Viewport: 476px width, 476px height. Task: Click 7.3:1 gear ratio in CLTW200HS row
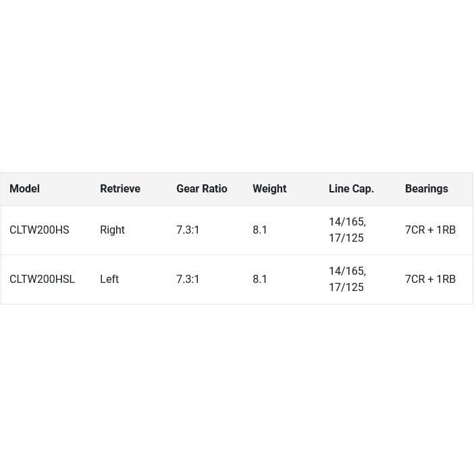click(188, 230)
